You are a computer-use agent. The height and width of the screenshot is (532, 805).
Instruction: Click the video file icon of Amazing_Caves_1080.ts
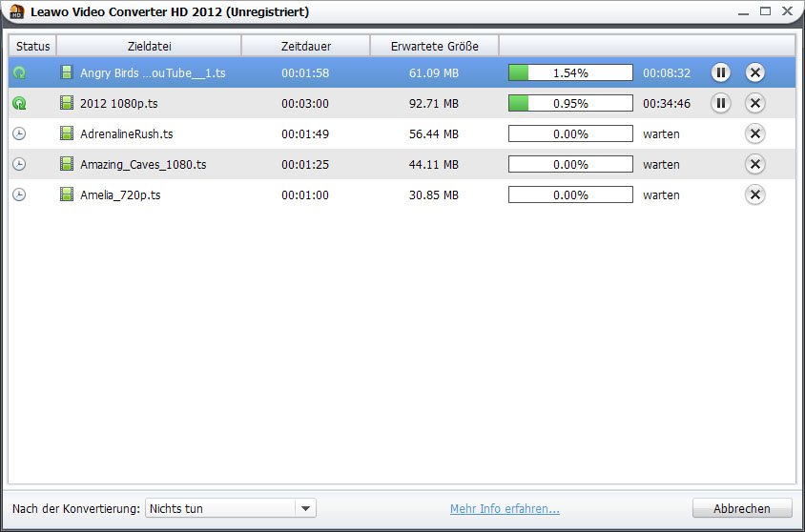[67, 164]
